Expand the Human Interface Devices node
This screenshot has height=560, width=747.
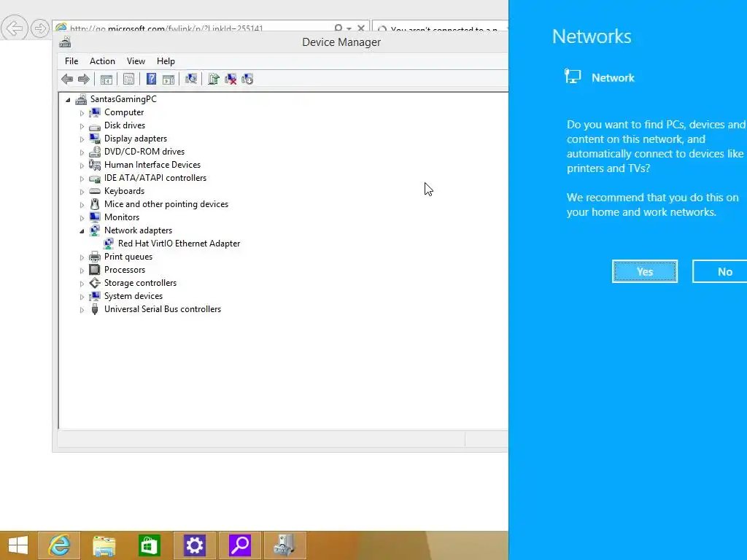(x=82, y=166)
